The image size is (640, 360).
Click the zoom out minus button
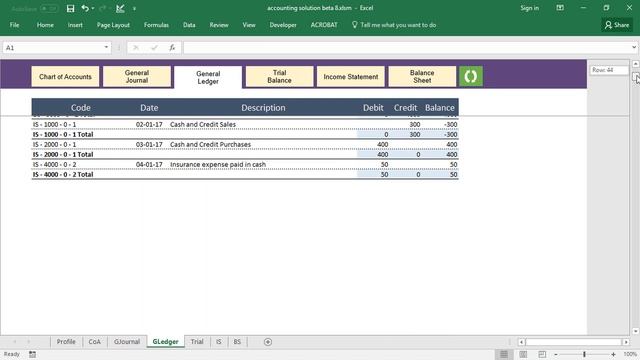coord(556,354)
